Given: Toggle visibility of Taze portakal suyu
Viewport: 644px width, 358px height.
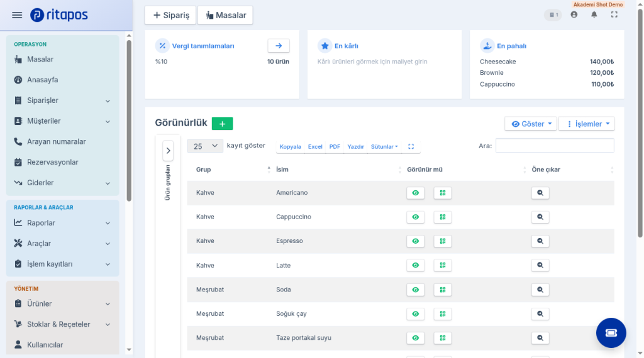Looking at the screenshot, I should tap(415, 338).
